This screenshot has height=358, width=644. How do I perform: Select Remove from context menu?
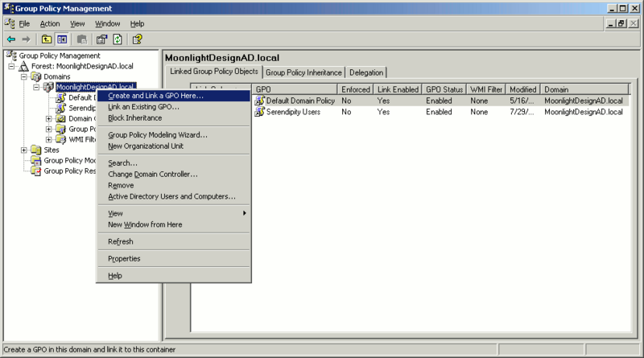coord(174,185)
